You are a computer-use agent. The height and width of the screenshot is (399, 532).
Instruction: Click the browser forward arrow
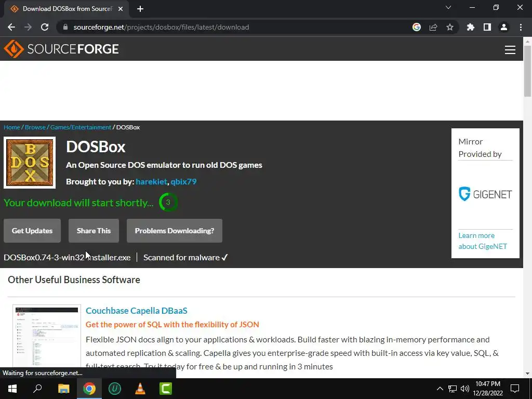(x=28, y=27)
